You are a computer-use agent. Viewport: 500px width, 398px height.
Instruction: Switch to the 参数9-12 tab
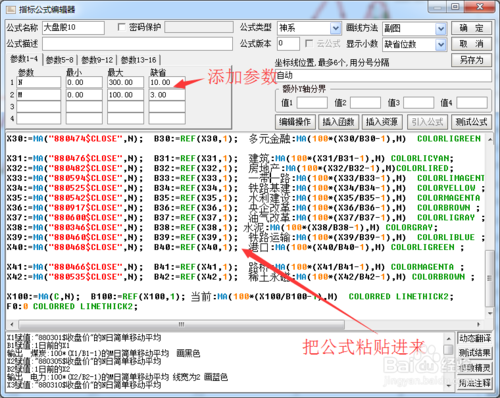click(97, 60)
